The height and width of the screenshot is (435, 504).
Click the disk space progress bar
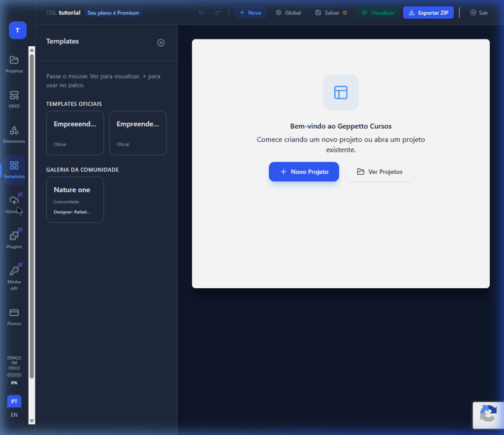coord(14,375)
